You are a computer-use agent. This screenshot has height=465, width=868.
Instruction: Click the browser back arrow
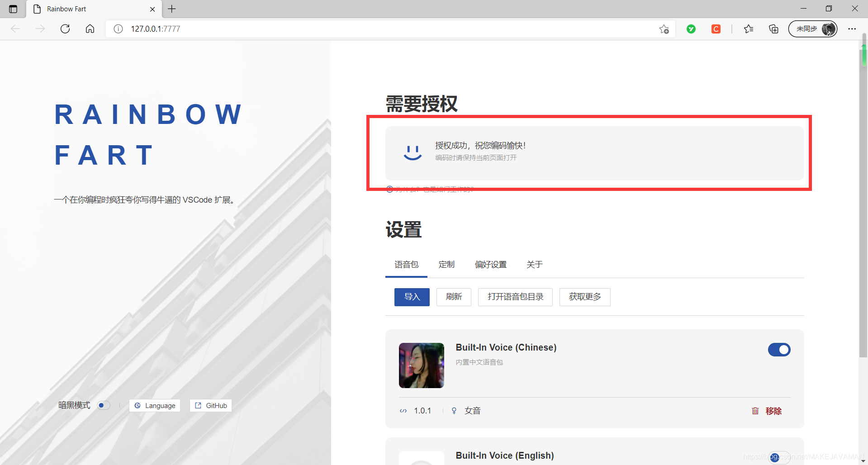click(x=15, y=29)
